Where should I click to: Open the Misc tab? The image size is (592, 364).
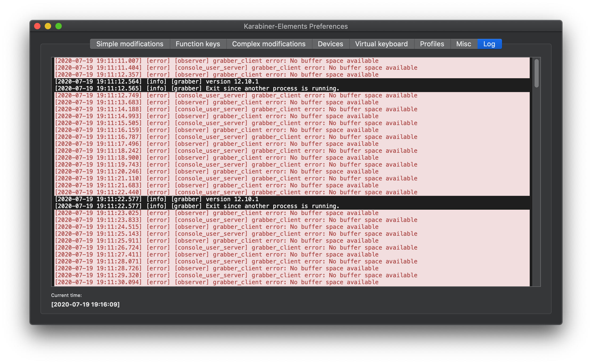pos(463,44)
